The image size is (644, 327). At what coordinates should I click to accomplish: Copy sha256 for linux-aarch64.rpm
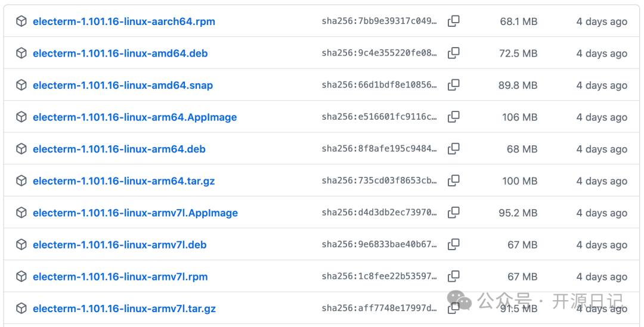(454, 21)
